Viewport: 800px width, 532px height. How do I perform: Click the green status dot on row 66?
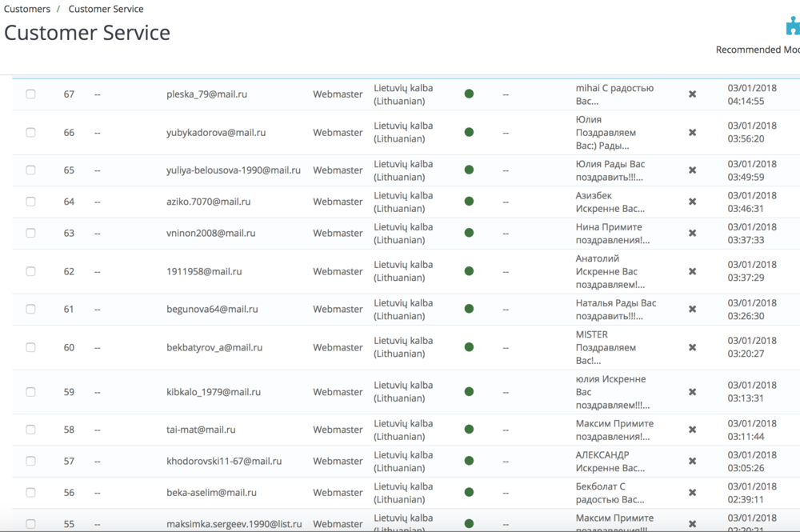(468, 132)
